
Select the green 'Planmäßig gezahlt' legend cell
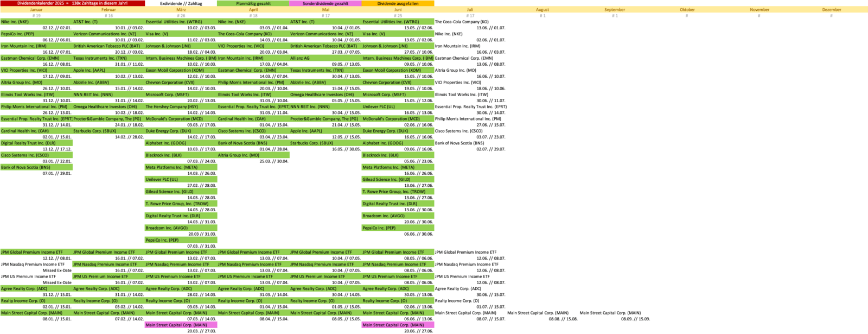tap(253, 3)
